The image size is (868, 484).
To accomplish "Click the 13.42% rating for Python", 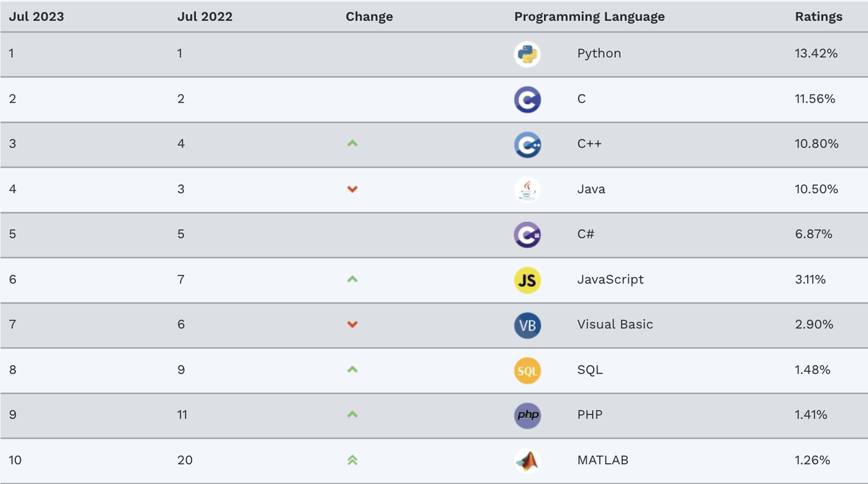I will click(x=816, y=54).
